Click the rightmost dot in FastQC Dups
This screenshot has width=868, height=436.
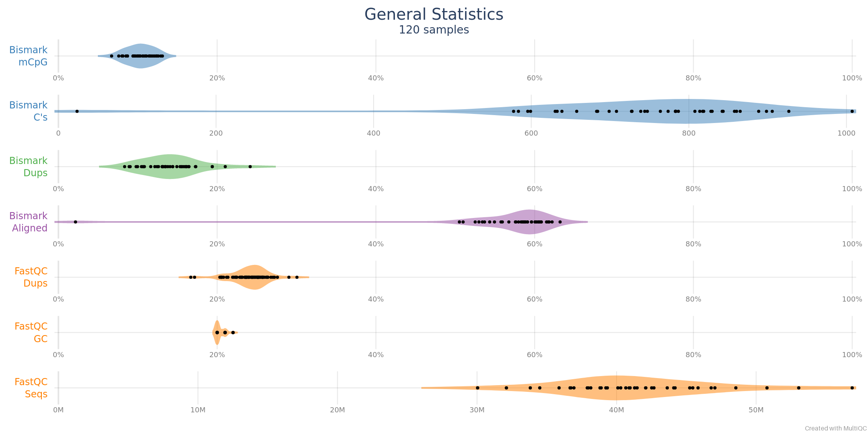(297, 277)
